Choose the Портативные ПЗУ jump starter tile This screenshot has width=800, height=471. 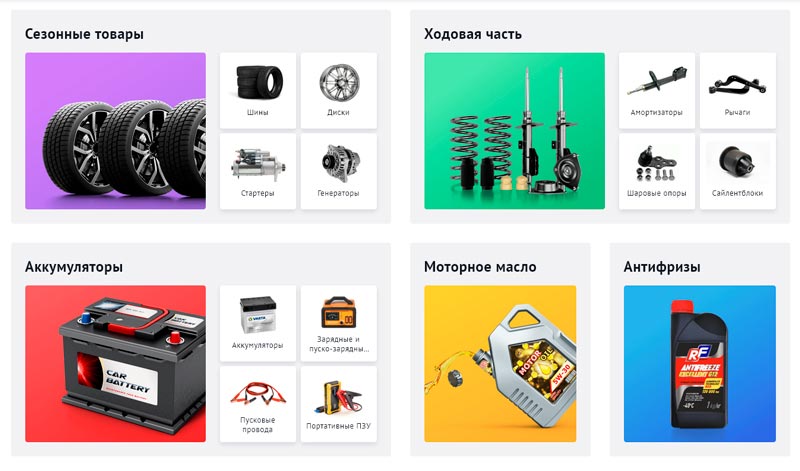click(x=339, y=404)
